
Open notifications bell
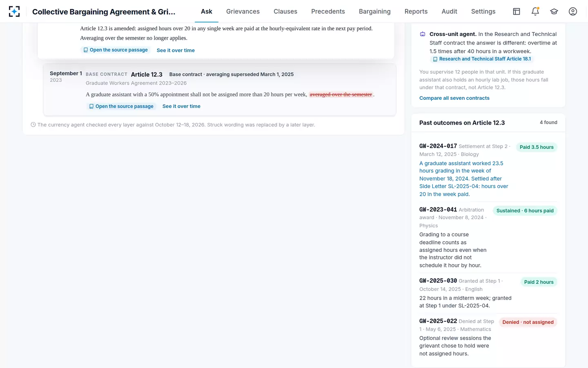pos(535,11)
